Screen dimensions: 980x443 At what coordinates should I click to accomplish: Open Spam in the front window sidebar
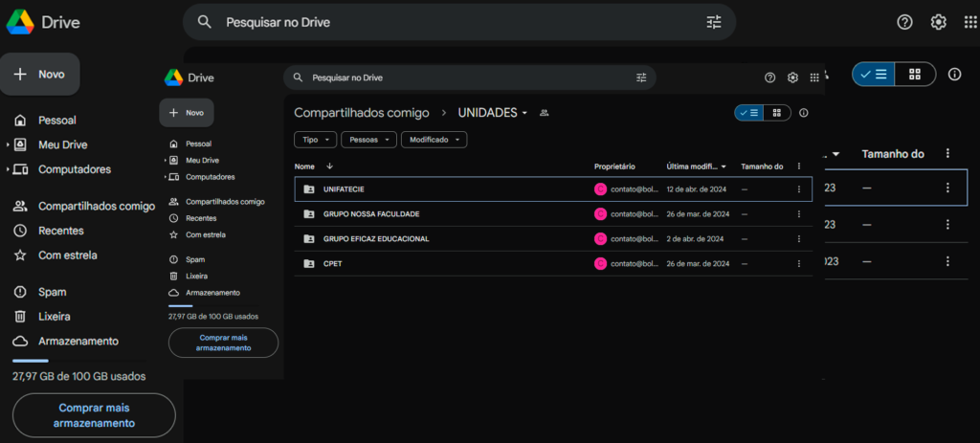[187, 259]
